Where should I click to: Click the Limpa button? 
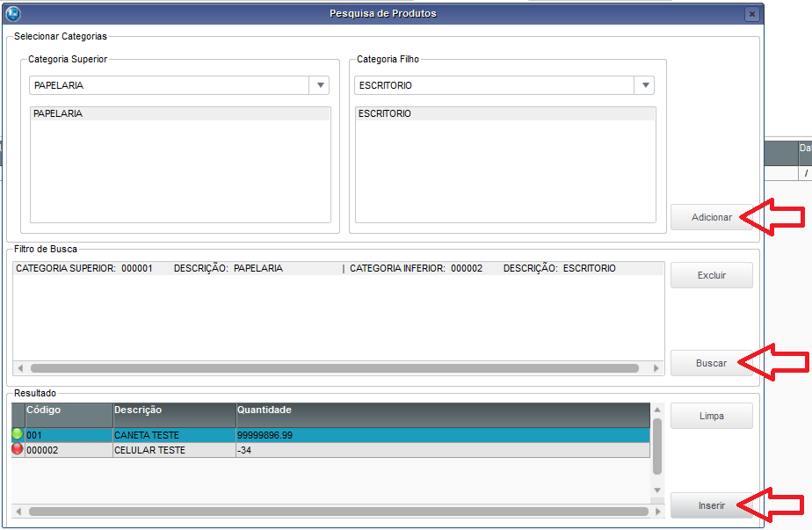click(712, 416)
